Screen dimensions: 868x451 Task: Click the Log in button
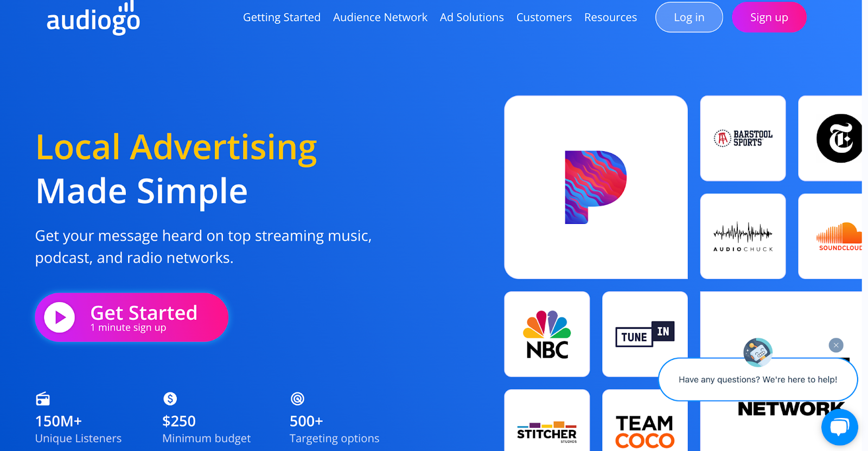pos(689,17)
